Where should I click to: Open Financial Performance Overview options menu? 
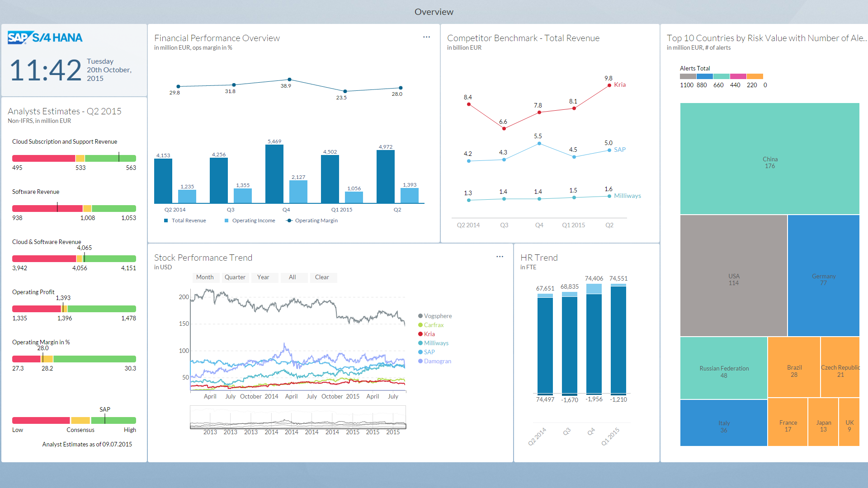pyautogui.click(x=426, y=37)
